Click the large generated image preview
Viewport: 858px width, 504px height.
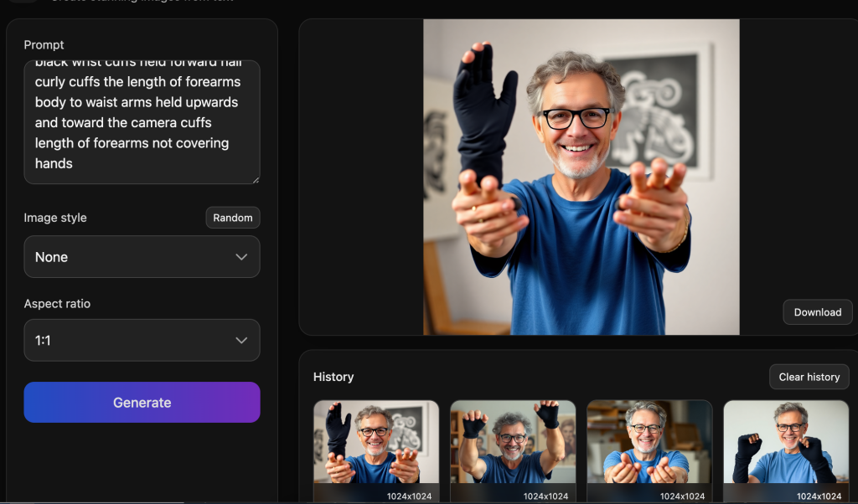(x=581, y=177)
